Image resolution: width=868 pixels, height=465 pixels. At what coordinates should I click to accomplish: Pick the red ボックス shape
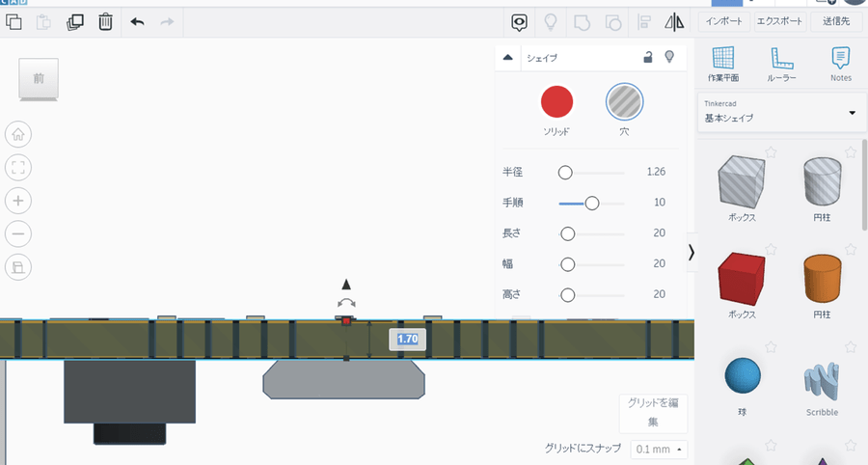742,280
